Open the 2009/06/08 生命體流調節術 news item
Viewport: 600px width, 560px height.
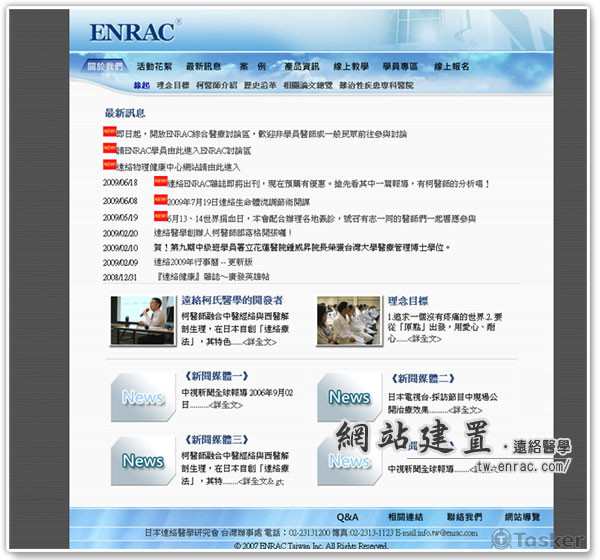[x=239, y=202]
